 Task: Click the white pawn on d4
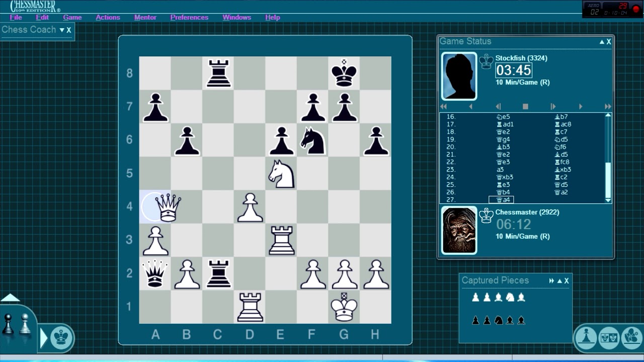[x=250, y=207]
